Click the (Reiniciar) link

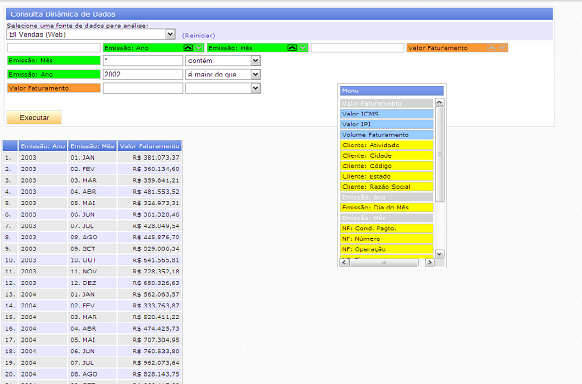pyautogui.click(x=199, y=36)
